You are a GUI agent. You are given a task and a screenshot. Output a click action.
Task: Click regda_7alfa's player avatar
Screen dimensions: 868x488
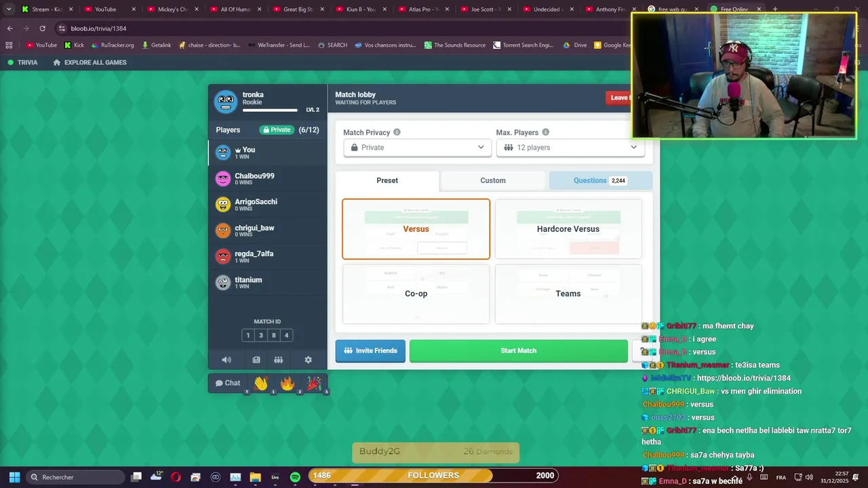223,257
